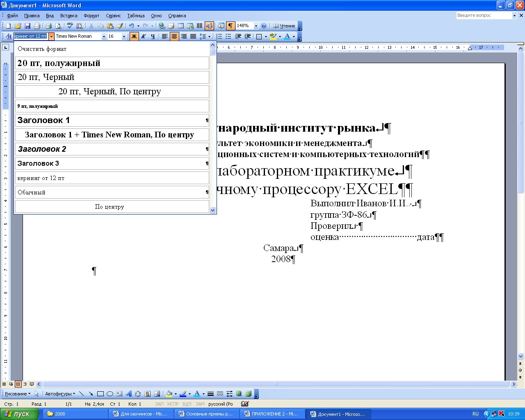Apply the Обычный style

tap(112, 192)
